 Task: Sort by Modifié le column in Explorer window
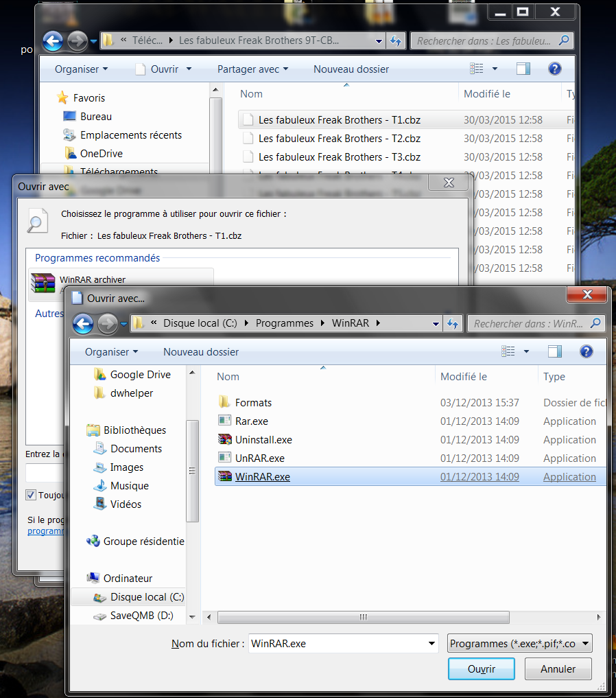coord(487,94)
